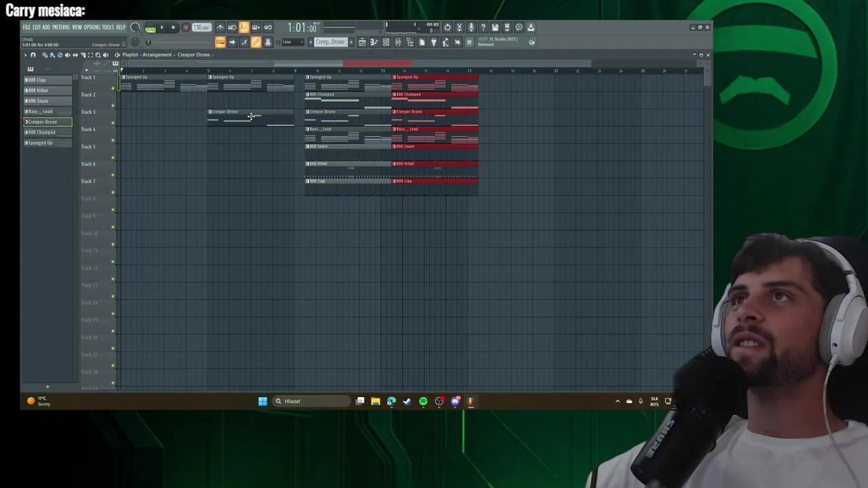Screen dimensions: 868x488
Task: Toggle the auto-scroll arrow button
Action: (x=232, y=42)
